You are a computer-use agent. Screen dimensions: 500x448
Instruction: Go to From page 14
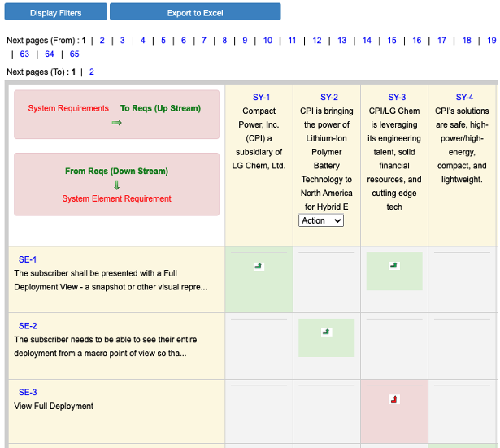click(x=367, y=41)
